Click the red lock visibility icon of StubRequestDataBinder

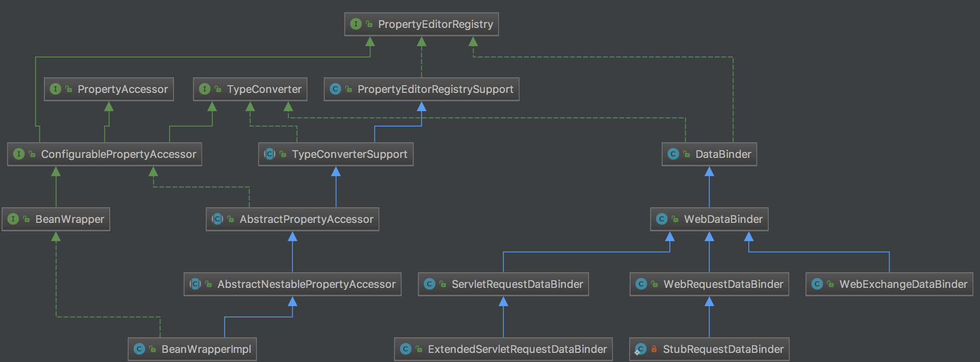[x=654, y=349]
